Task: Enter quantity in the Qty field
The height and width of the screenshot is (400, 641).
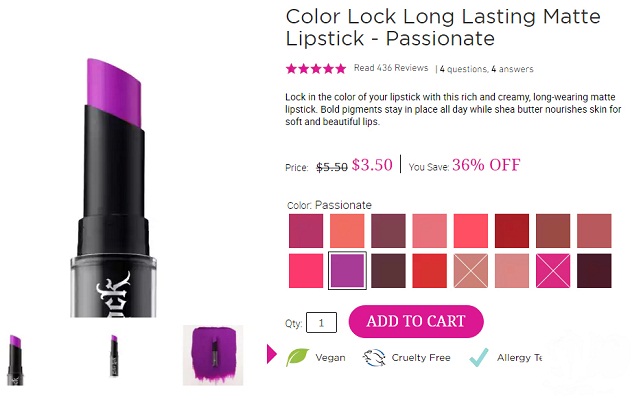Action: tap(321, 322)
